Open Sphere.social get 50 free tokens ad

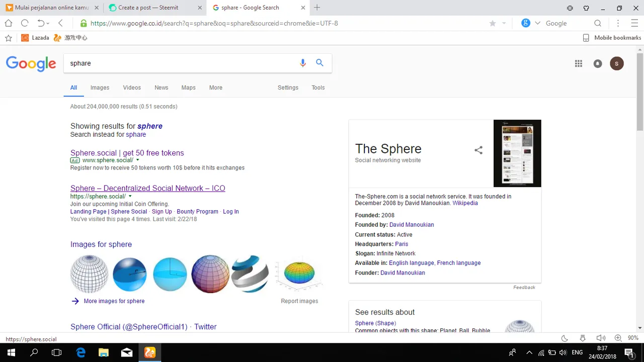pos(127,153)
